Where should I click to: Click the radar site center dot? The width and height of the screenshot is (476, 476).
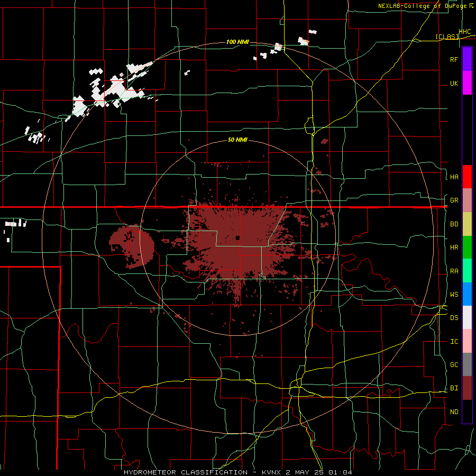pyautogui.click(x=237, y=237)
